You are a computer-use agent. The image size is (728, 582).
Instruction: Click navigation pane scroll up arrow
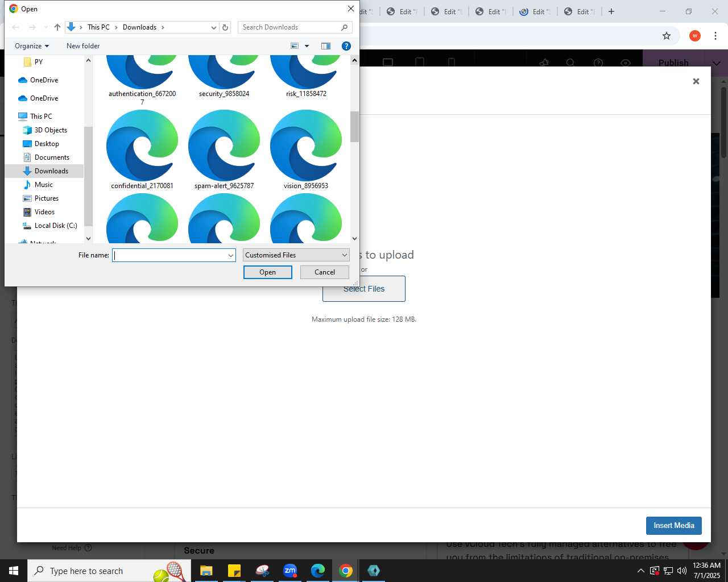click(88, 60)
